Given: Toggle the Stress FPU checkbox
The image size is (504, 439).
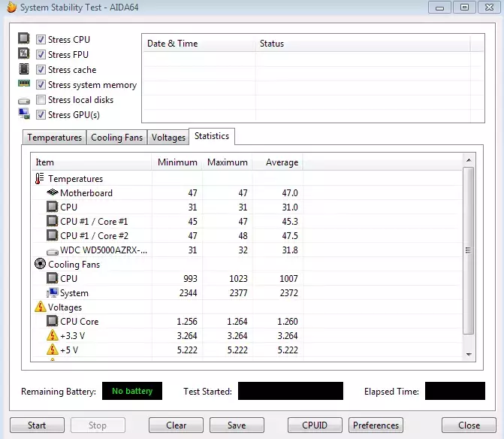Looking at the screenshot, I should (x=41, y=55).
